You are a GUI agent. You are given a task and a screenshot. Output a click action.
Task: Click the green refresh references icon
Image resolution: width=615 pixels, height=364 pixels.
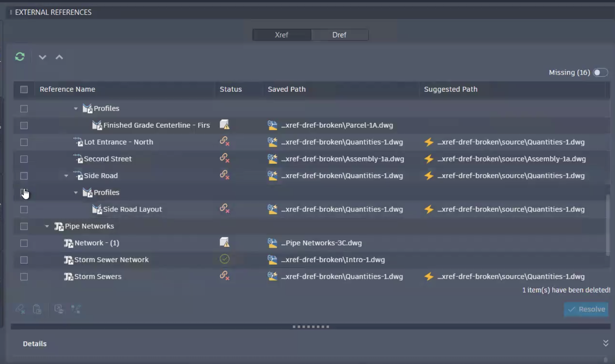tap(20, 57)
